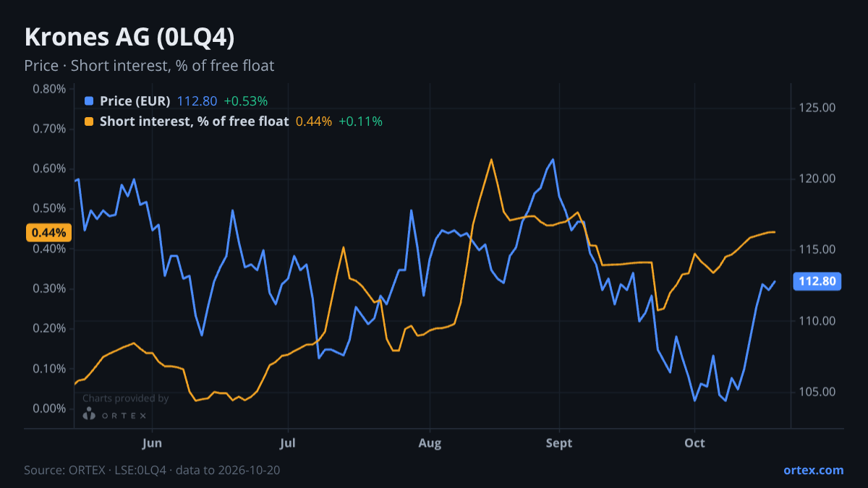
Task: Click the 112.80 price value in legend
Action: (197, 101)
